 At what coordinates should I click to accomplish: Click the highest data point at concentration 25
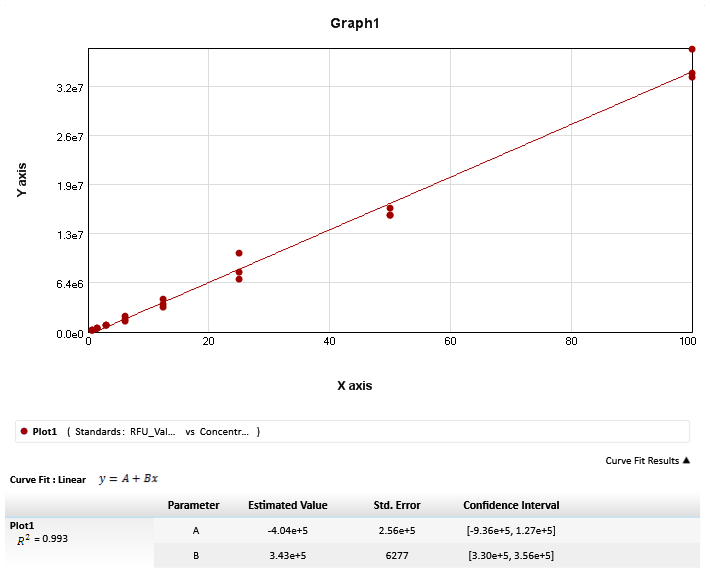(x=239, y=254)
